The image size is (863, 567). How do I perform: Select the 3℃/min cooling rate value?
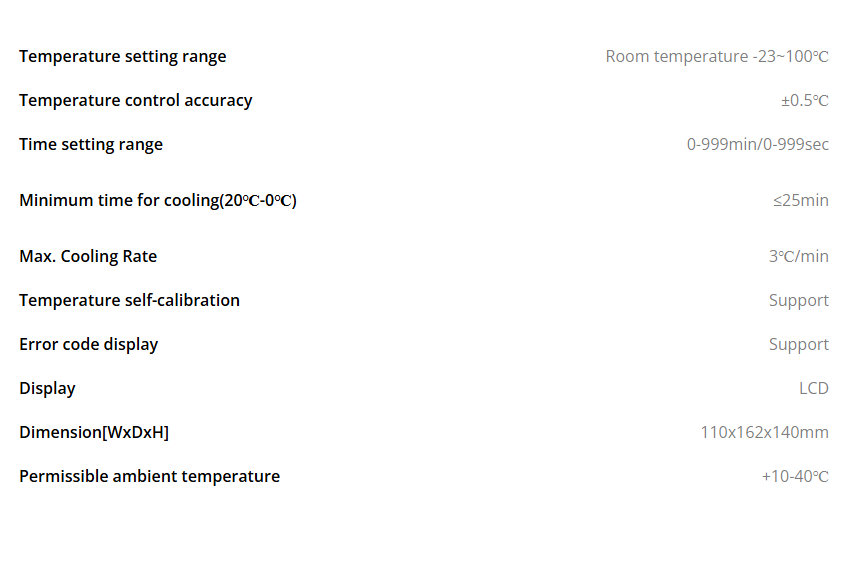click(x=799, y=257)
